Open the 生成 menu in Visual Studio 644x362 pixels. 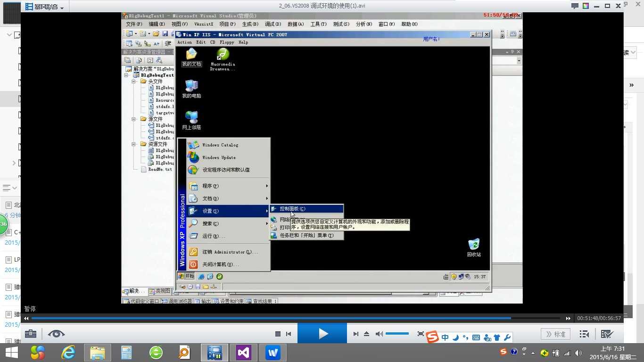tap(250, 24)
